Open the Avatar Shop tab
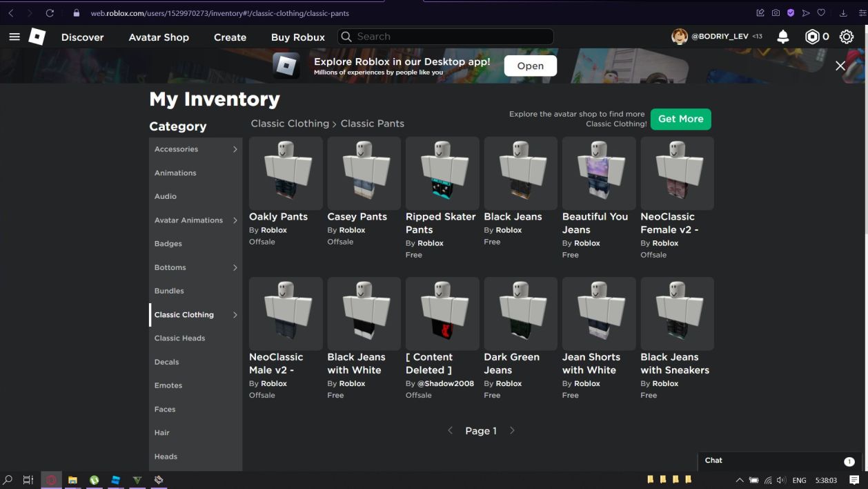The height and width of the screenshot is (489, 868). 159,37
